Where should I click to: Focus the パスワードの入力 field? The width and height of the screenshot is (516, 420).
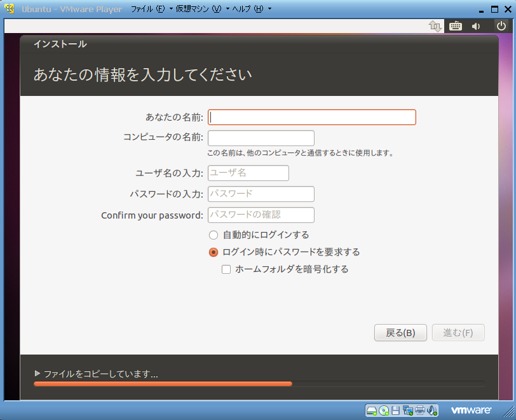261,194
